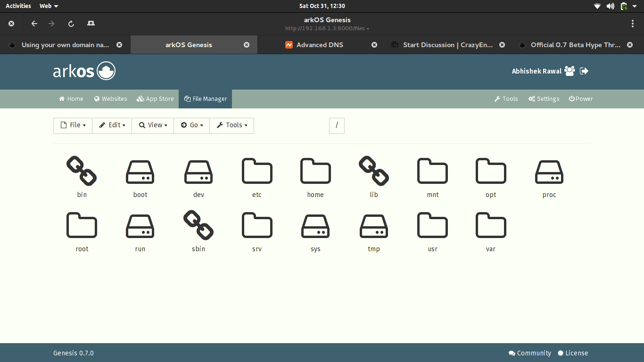Open the browser new tab icon
This screenshot has height=362, width=644.
tap(91, 24)
